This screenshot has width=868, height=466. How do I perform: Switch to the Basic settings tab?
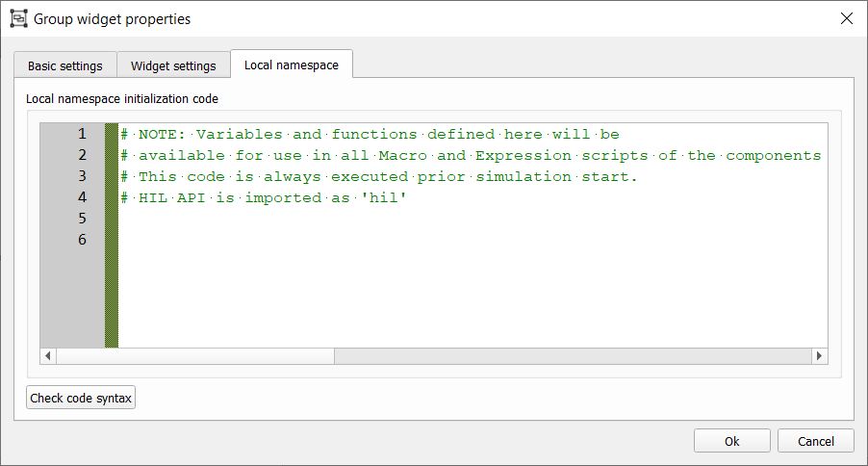pyautogui.click(x=64, y=65)
